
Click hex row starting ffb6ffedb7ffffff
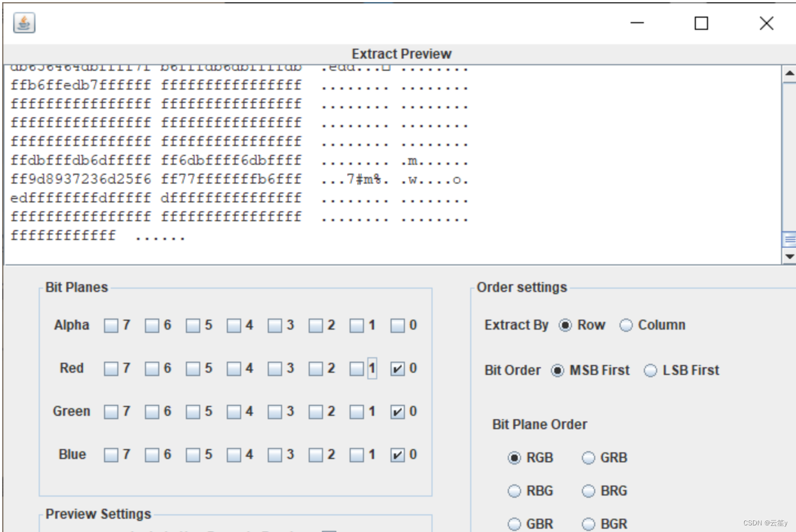[x=240, y=86]
